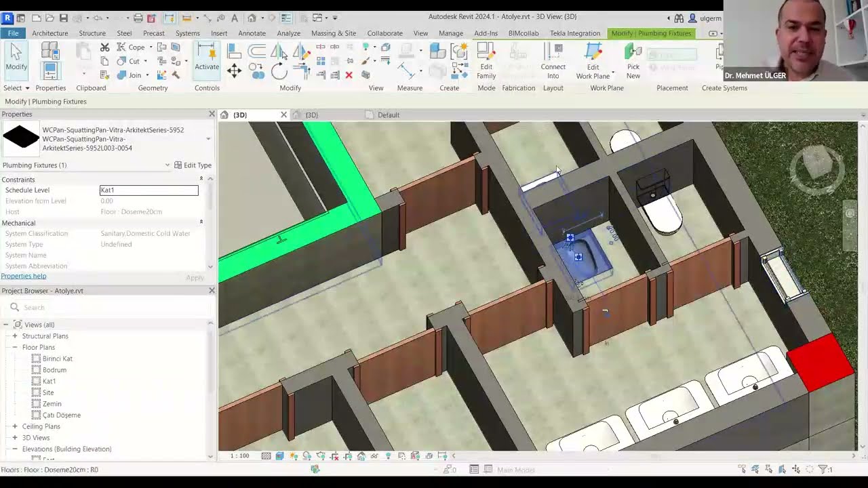The width and height of the screenshot is (868, 488).
Task: Switch to the Annotate ribbon tab
Action: click(252, 33)
